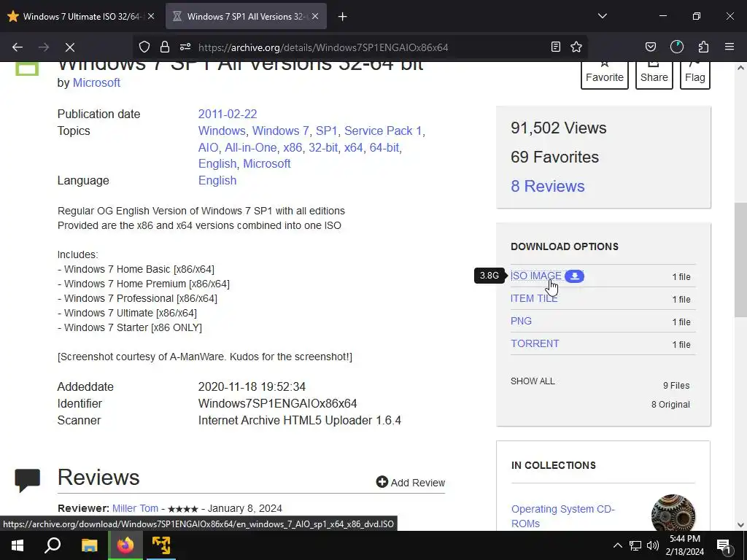Open the Firefox hamburger menu
This screenshot has width=747, height=560.
point(729,47)
